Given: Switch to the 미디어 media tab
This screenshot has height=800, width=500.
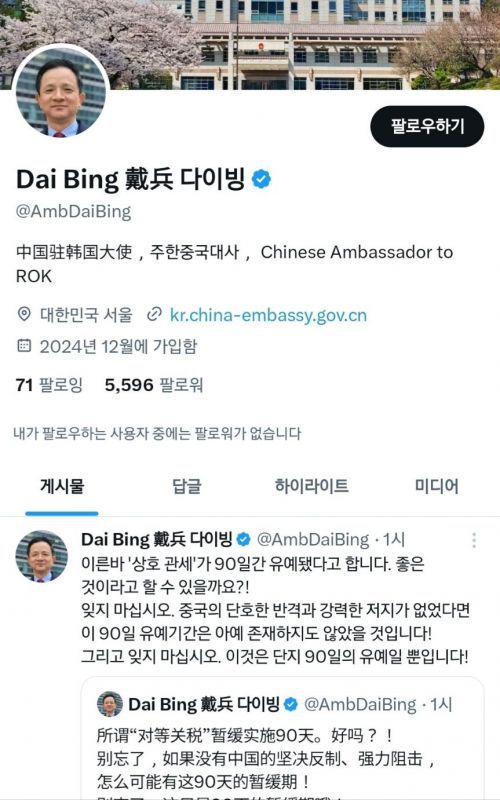Looking at the screenshot, I should click(437, 486).
